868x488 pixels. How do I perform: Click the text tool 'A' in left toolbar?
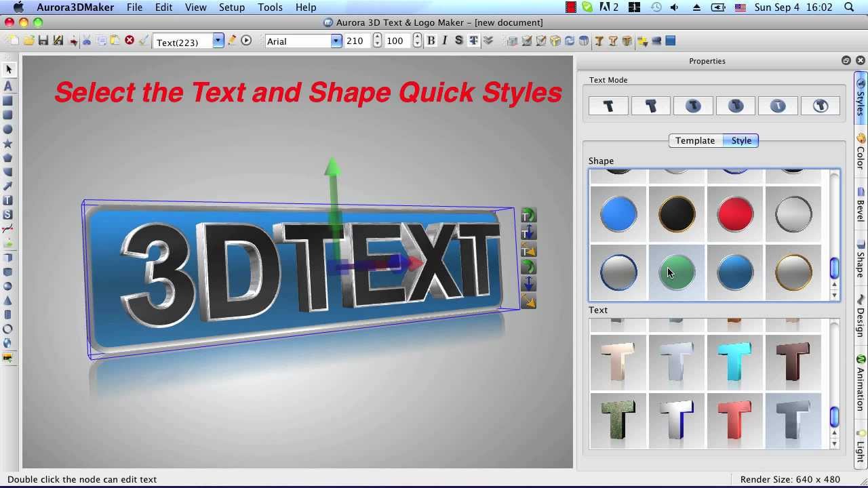[8, 86]
